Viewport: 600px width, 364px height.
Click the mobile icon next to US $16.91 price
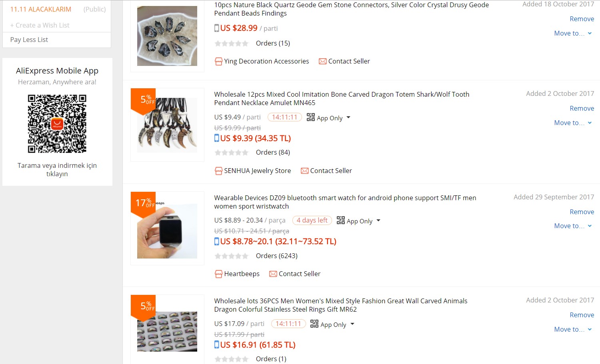[x=217, y=345]
